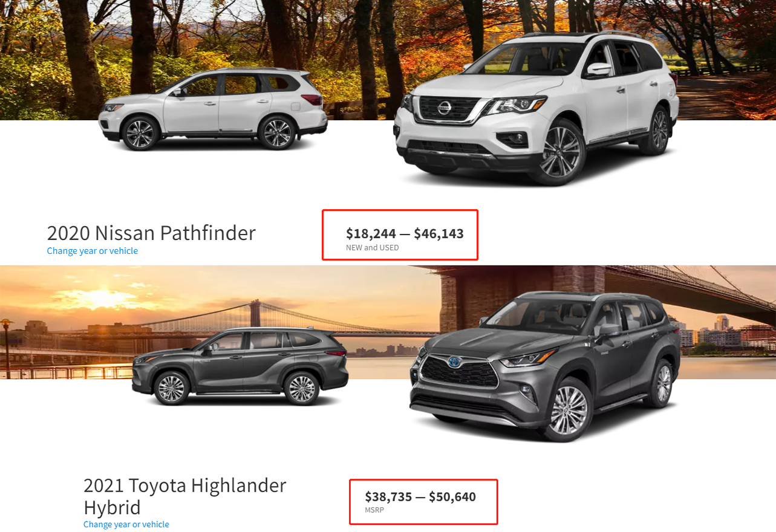This screenshot has height=532, width=776.
Task: Select the 2021 Toyota Highlander Hybrid title
Action: click(x=185, y=496)
